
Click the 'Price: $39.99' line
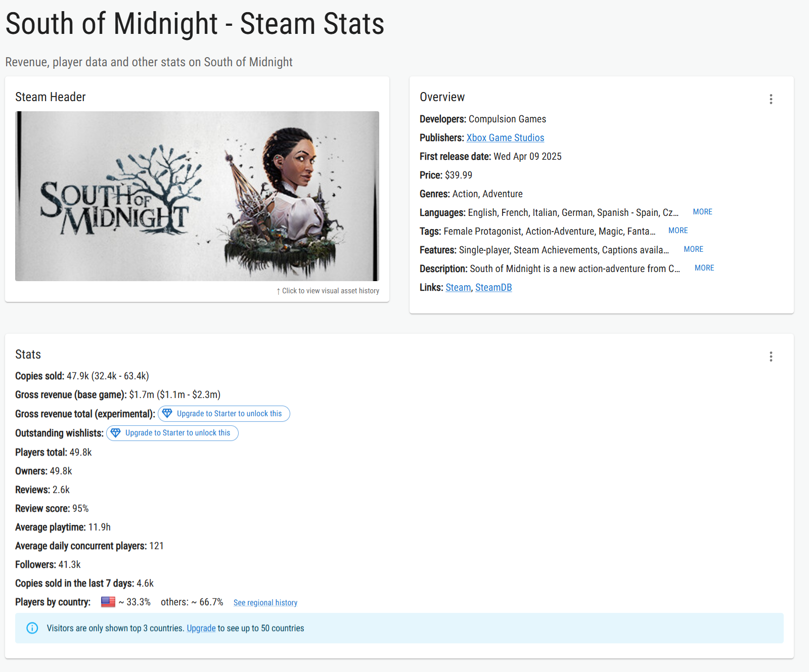[446, 175]
